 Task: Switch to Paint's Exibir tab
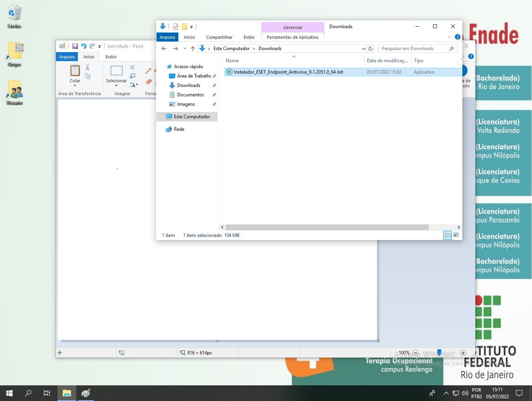[x=111, y=57]
